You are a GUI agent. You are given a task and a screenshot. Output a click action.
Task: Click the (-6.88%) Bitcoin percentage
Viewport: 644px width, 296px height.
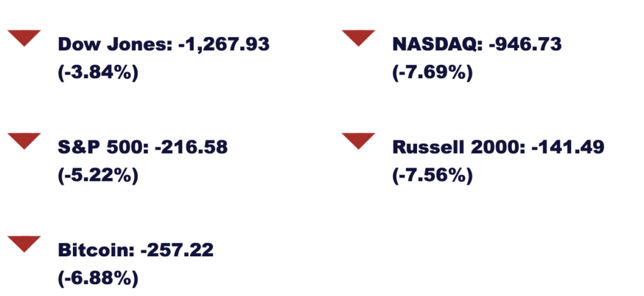[x=98, y=280]
